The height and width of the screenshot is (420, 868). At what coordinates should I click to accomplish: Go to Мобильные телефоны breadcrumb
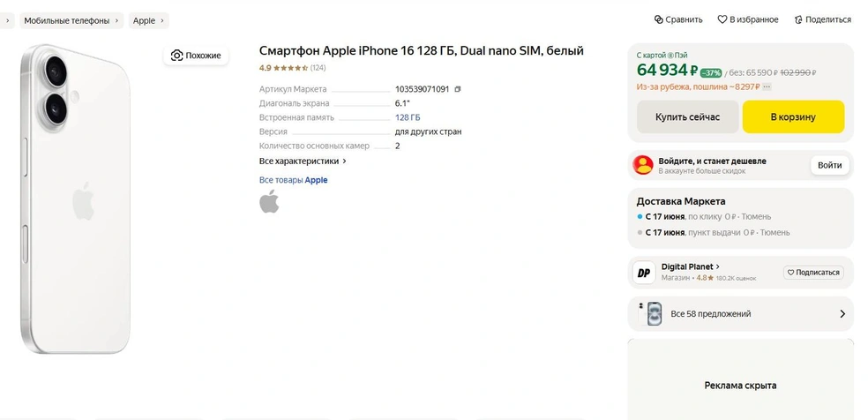coord(67,20)
